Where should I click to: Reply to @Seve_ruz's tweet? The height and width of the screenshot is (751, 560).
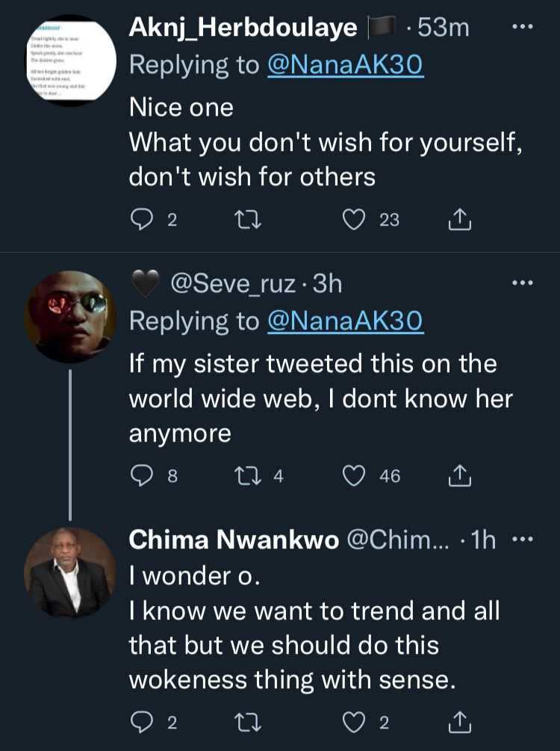(x=142, y=476)
